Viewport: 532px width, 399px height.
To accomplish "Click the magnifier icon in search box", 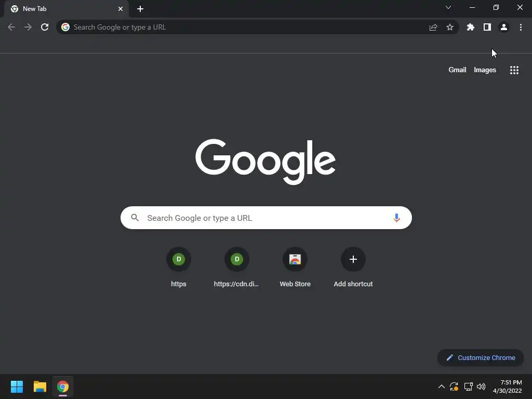I will click(x=135, y=218).
